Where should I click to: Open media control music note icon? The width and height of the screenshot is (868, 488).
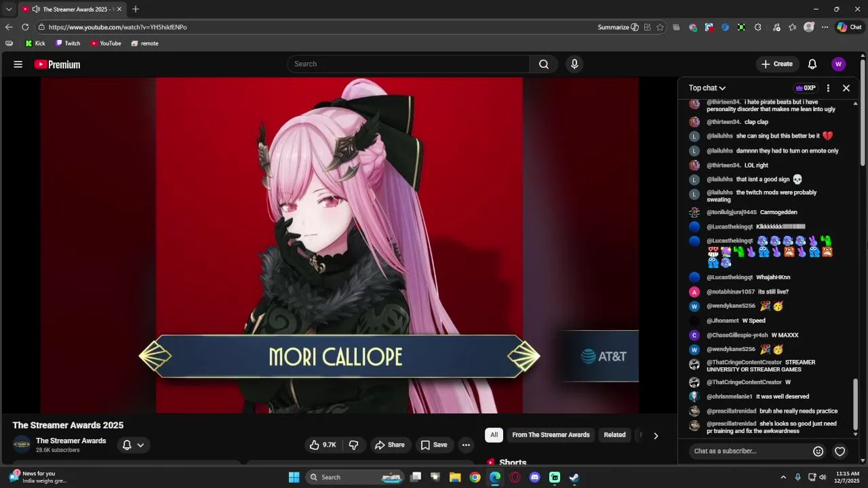click(x=776, y=27)
